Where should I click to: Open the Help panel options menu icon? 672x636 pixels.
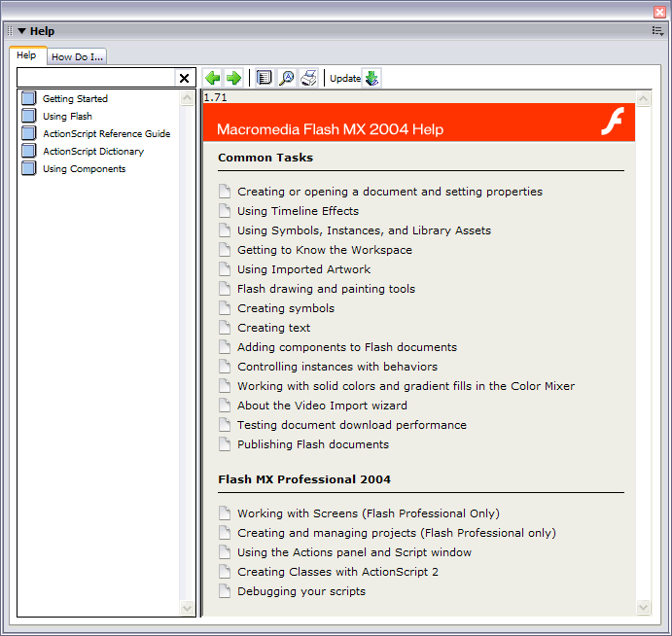(x=657, y=31)
